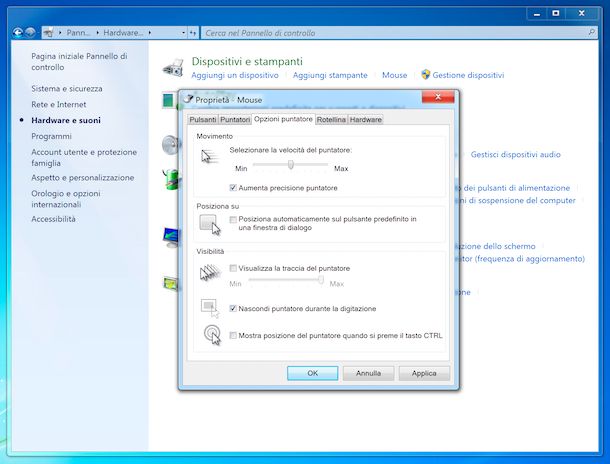
Task: Click the Forward arrow in Control Panel
Action: click(30, 33)
